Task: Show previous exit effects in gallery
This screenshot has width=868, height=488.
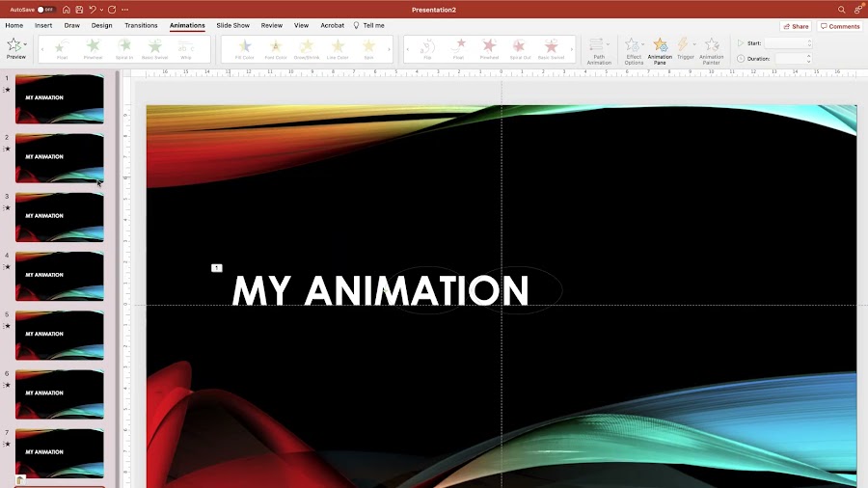Action: 408,49
